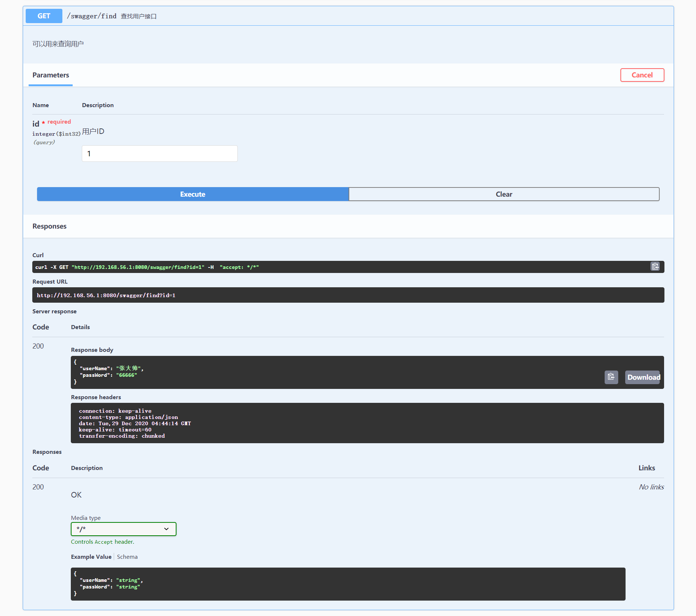Click the response headers block

(x=367, y=423)
